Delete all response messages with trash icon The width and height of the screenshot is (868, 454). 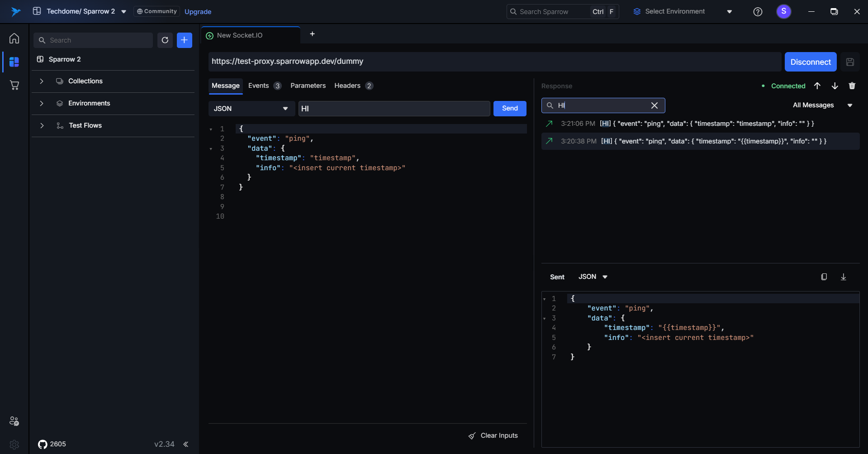(x=852, y=86)
